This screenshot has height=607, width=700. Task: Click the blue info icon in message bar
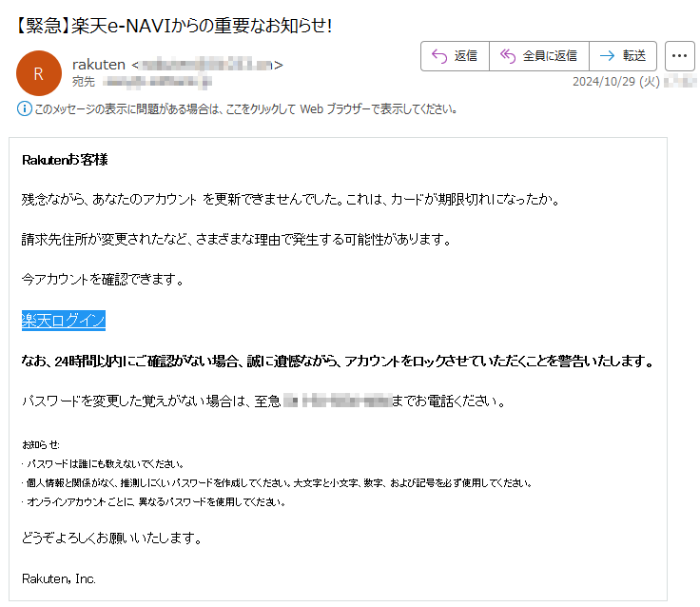click(x=25, y=108)
